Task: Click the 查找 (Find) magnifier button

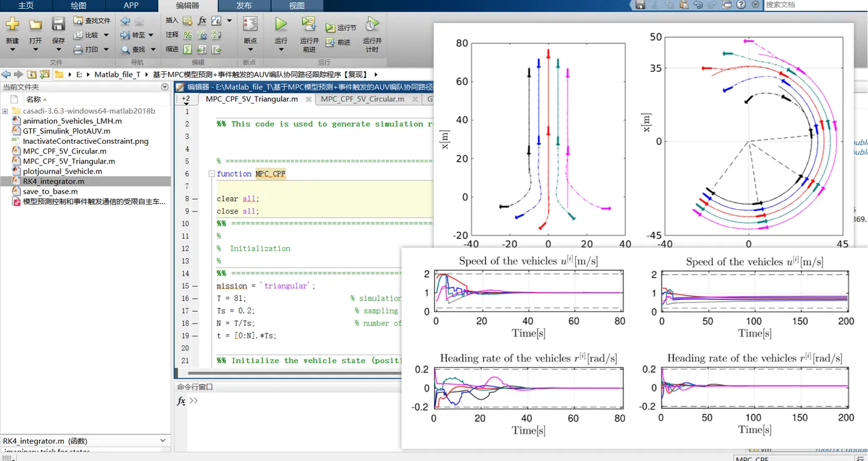Action: 133,50
